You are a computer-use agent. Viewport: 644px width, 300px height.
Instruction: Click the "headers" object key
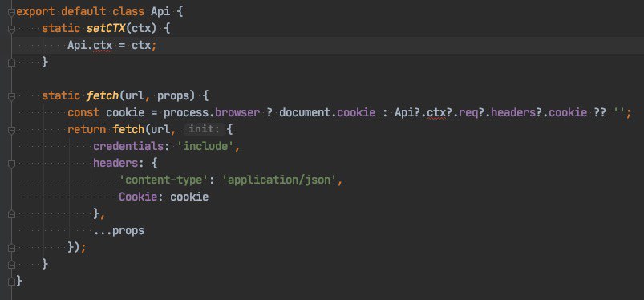[x=115, y=164]
